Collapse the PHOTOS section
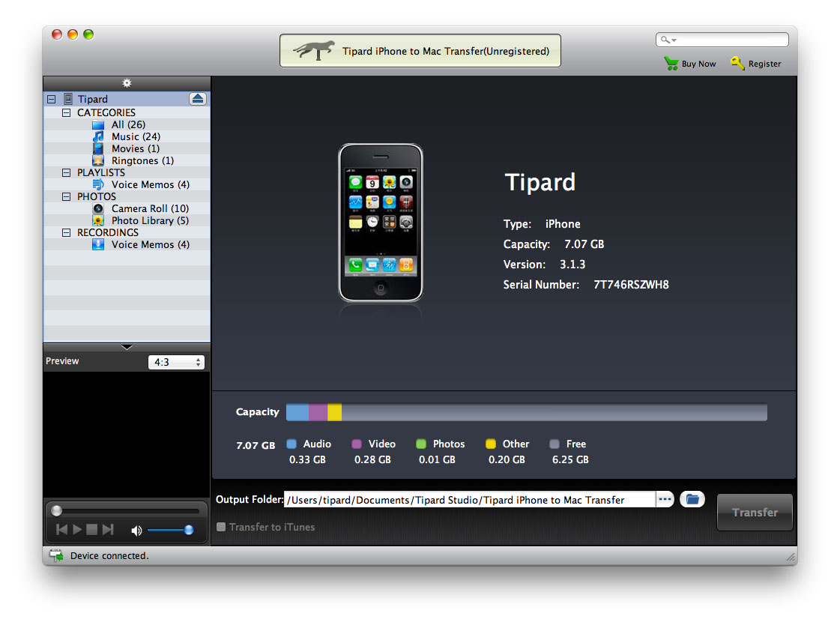Viewport: 840px width, 625px height. point(67,196)
